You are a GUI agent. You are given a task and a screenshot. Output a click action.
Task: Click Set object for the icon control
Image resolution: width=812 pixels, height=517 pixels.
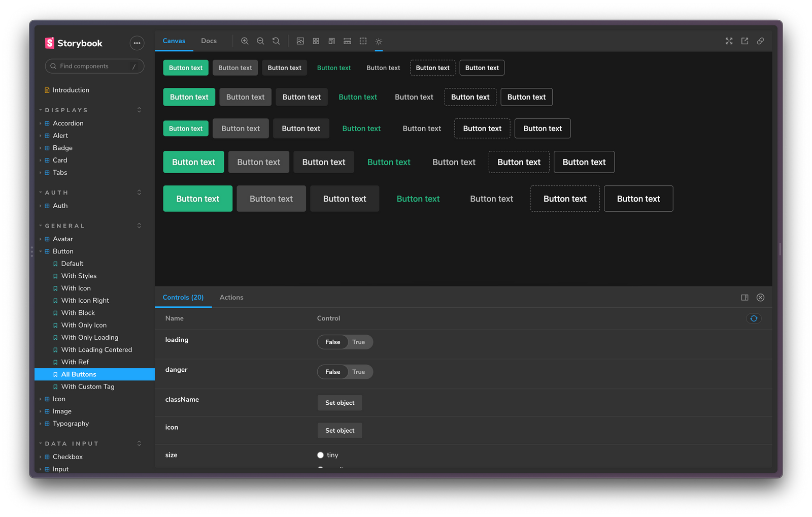coord(340,430)
